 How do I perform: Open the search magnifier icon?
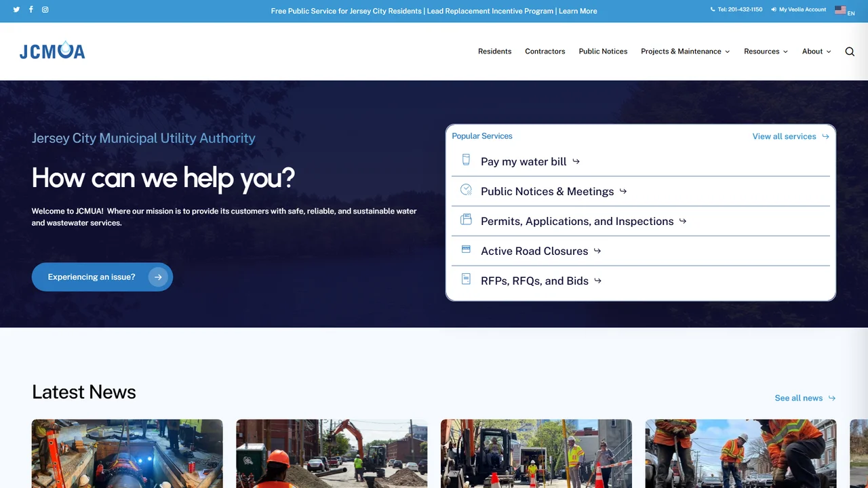(850, 52)
